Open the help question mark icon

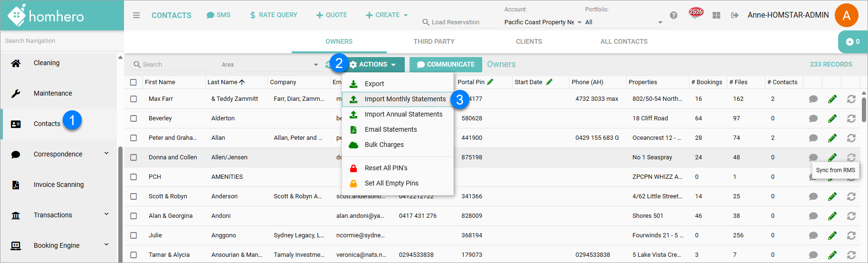pyautogui.click(x=674, y=15)
